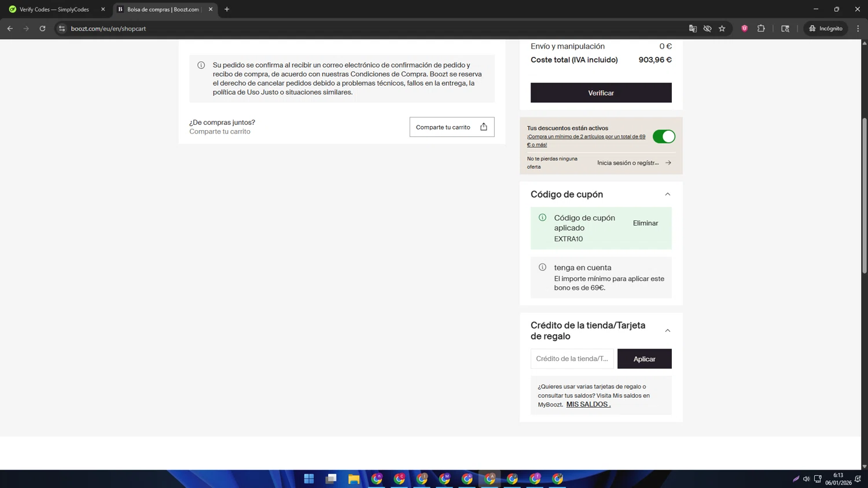
Task: Click the Incógnito profile button
Action: pos(826,28)
